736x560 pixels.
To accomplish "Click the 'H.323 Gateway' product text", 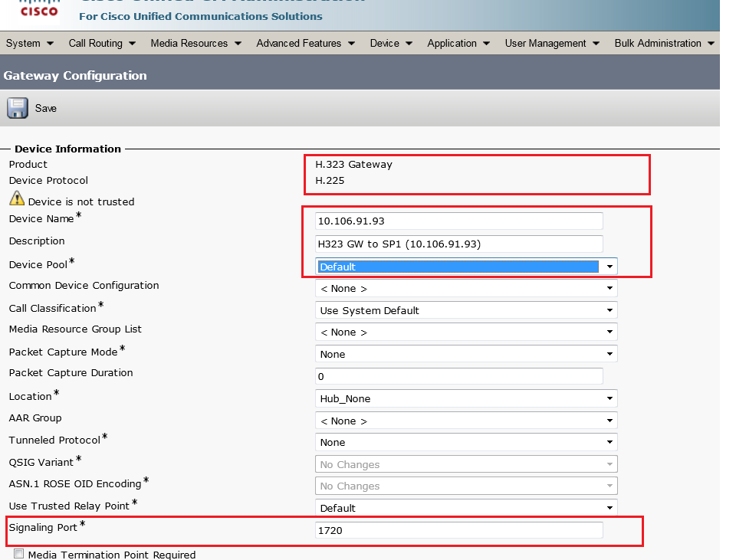I will 353,164.
